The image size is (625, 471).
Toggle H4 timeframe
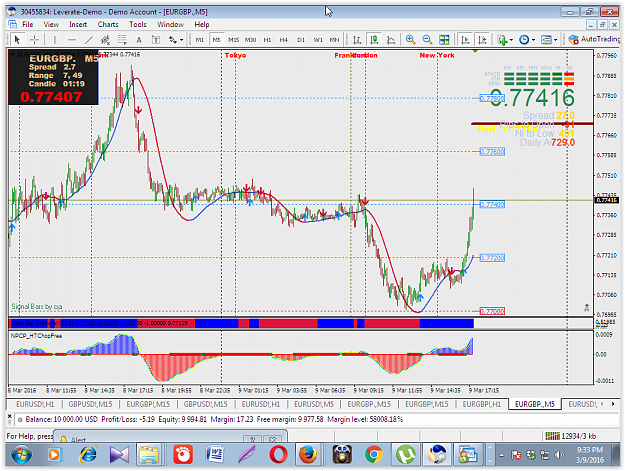pos(284,39)
